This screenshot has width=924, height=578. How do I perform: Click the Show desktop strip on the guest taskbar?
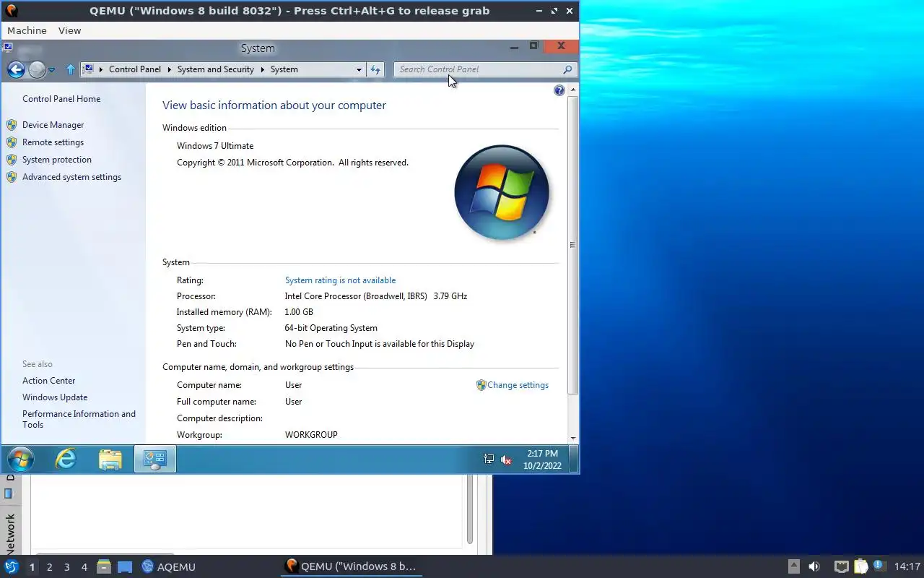point(574,459)
